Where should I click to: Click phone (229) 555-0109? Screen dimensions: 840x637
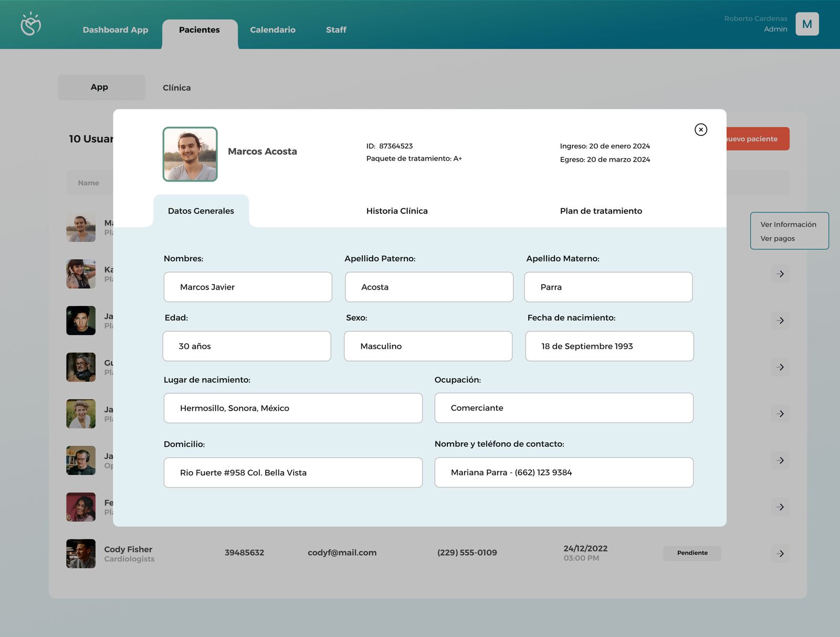pyautogui.click(x=467, y=553)
